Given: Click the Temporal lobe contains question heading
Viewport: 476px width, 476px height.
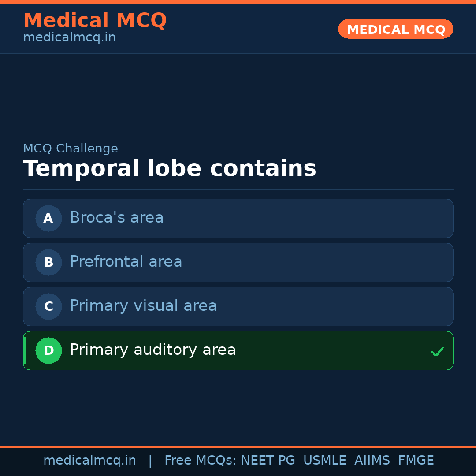Looking at the screenshot, I should [x=170, y=169].
